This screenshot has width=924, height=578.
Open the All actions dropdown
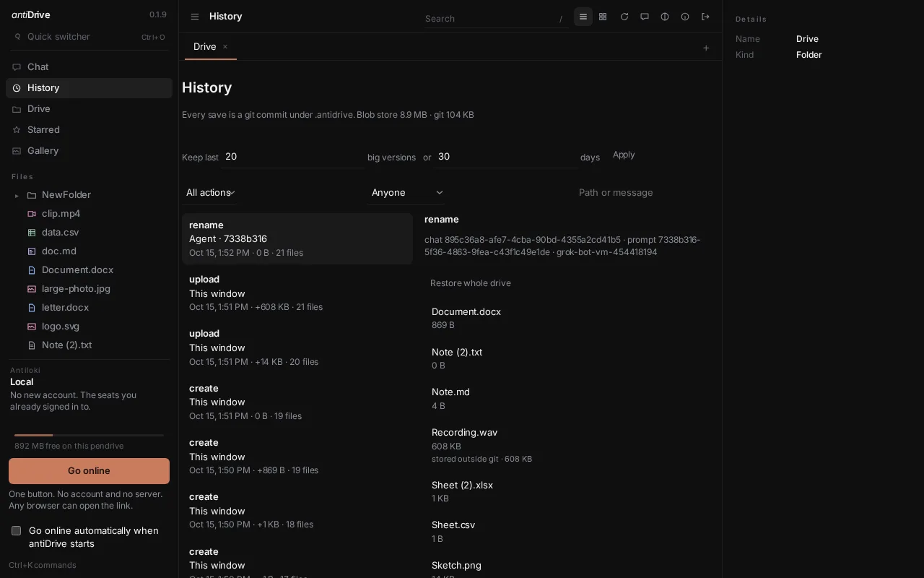coord(211,192)
